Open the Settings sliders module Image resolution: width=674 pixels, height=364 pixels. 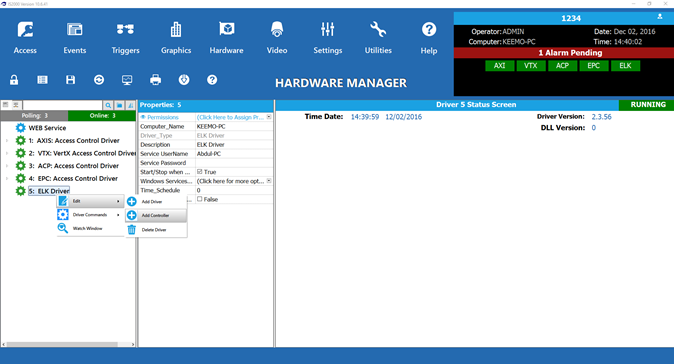tap(328, 38)
